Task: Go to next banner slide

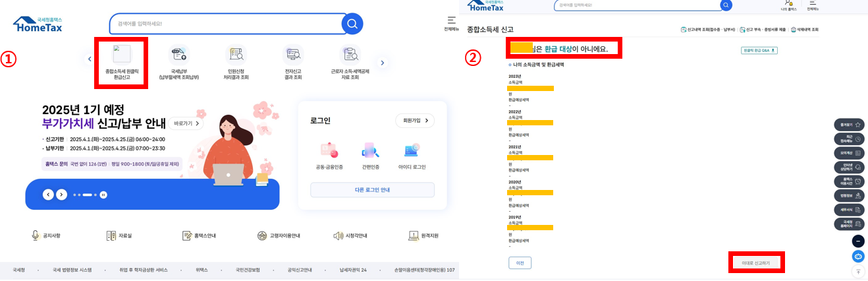Action: click(61, 195)
